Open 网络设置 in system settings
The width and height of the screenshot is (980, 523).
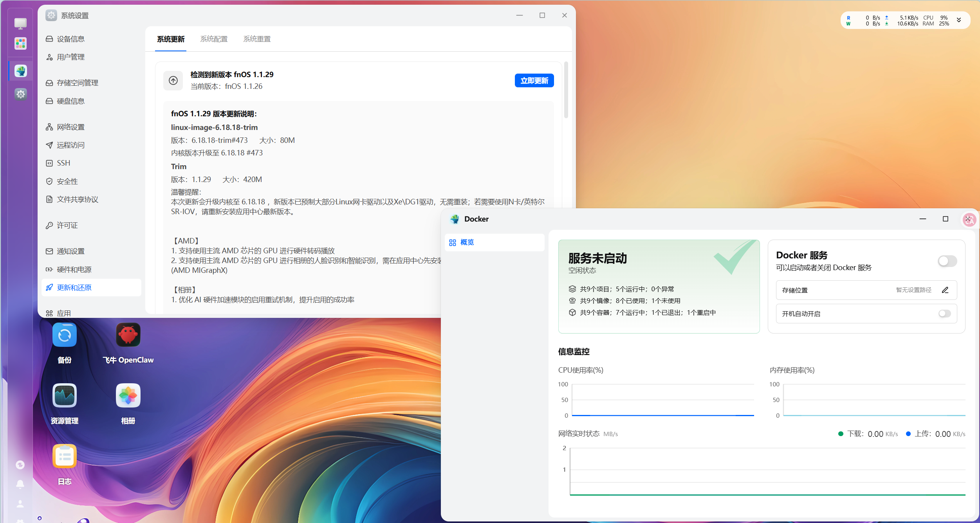[70, 127]
